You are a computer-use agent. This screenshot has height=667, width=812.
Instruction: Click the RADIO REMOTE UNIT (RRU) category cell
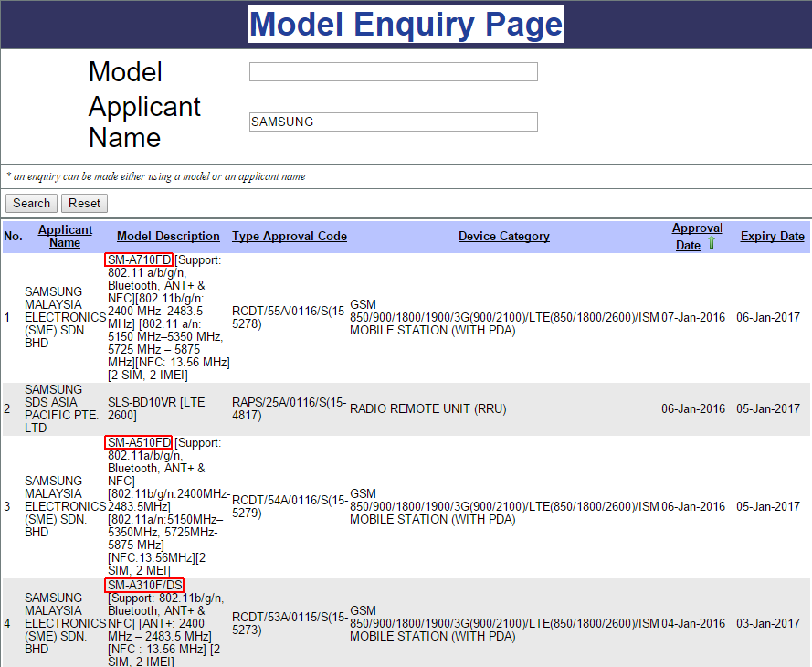point(427,408)
